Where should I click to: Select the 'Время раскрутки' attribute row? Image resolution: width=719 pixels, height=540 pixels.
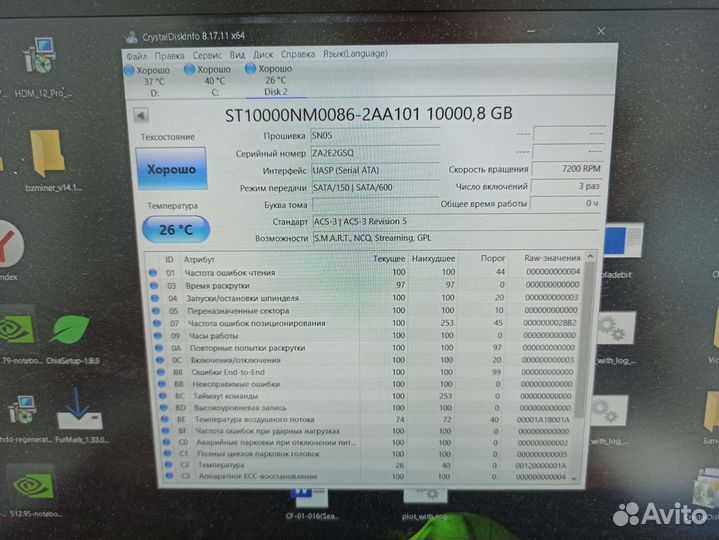(365, 285)
